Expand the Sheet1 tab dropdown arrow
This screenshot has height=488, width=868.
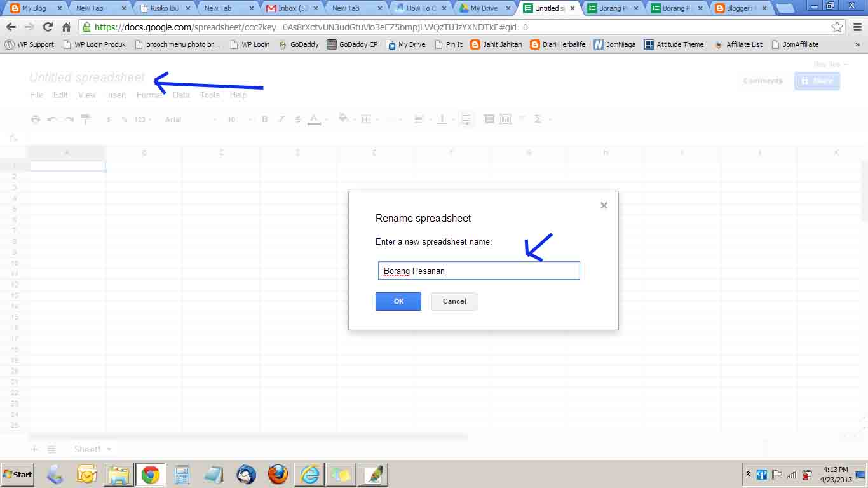pyautogui.click(x=109, y=449)
